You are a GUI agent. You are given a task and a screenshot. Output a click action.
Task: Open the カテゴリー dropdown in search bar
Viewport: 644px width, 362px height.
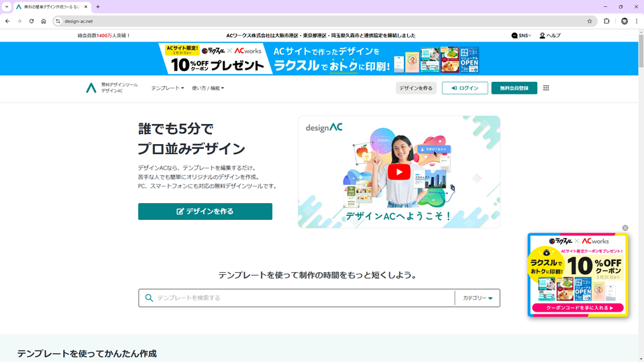(478, 298)
